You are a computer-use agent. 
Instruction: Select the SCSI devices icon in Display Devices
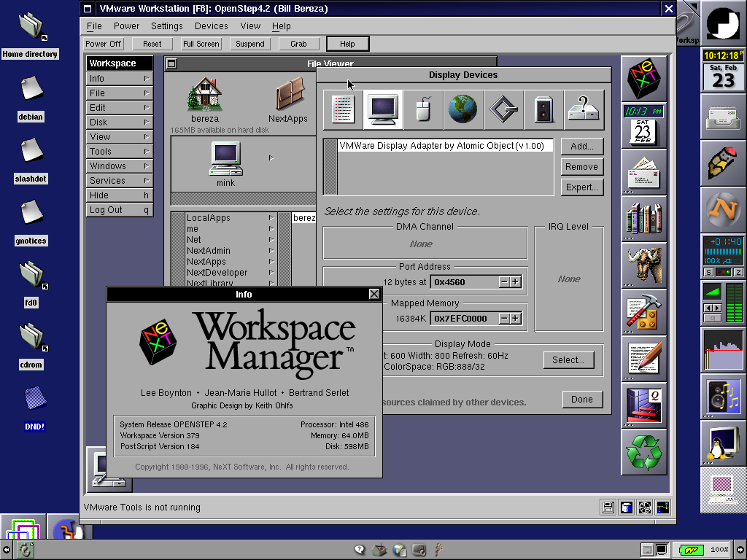coord(503,109)
